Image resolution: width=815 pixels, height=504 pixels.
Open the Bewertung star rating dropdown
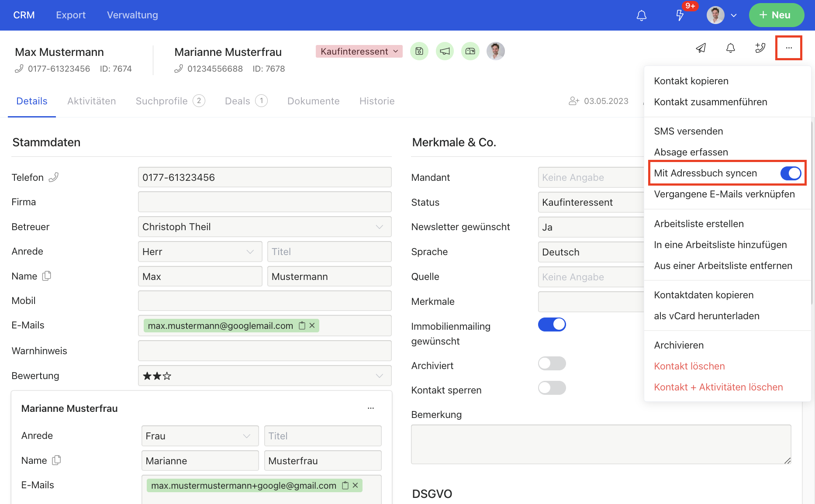pyautogui.click(x=264, y=376)
